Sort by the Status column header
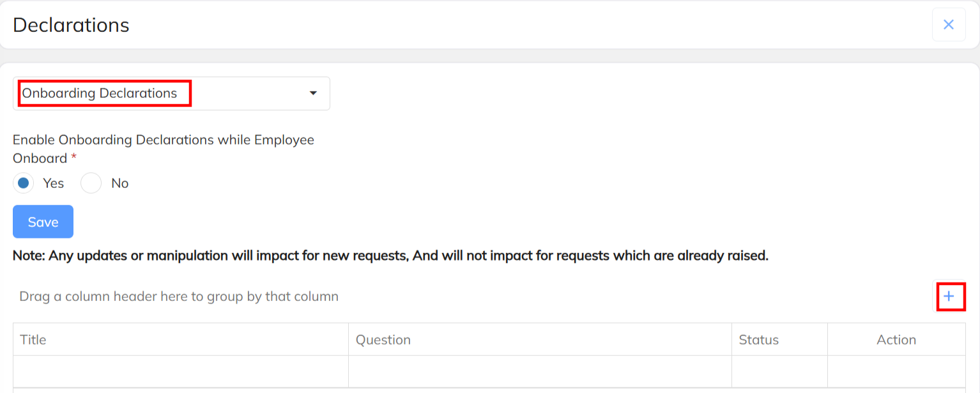The height and width of the screenshot is (393, 980). coord(759,339)
